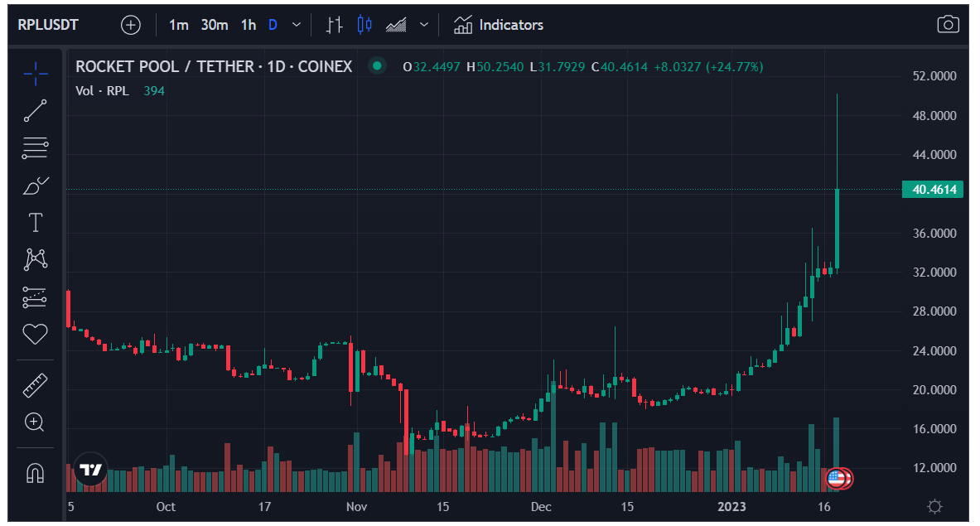Open the Indicators menu
Image resolution: width=980 pixels, height=526 pixels.
(498, 25)
